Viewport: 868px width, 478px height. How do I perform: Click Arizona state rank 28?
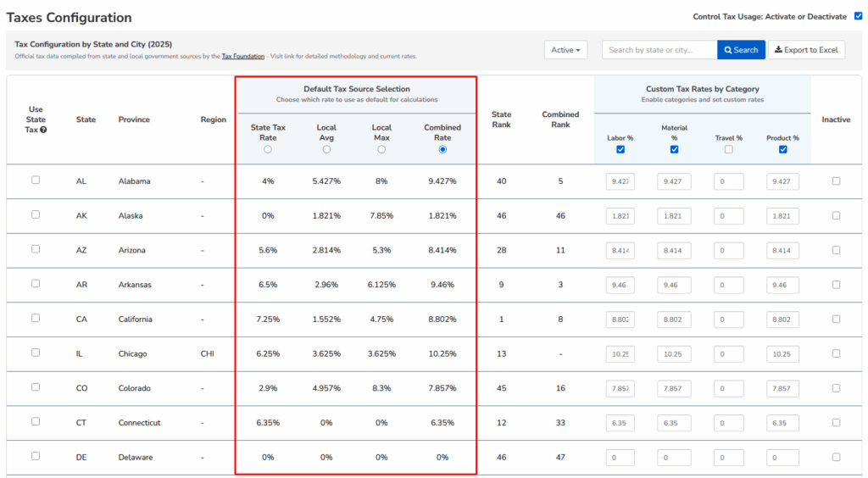[502, 250]
